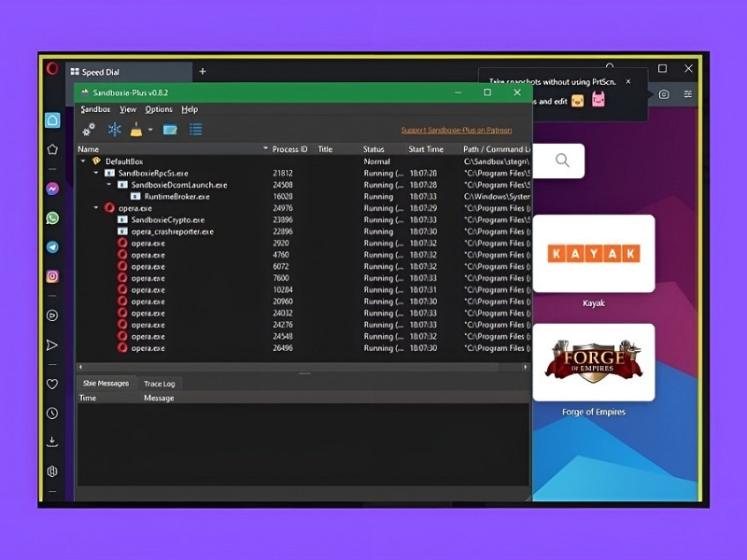Click the Opera snapshot camera icon

point(664,94)
